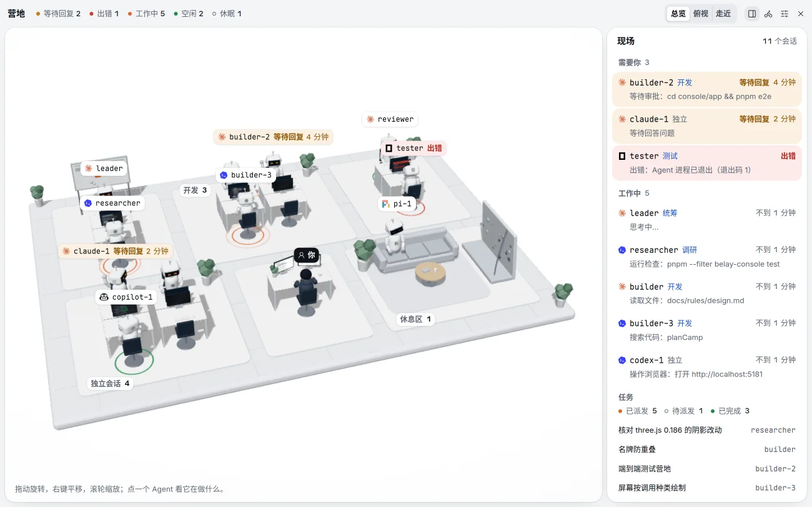Image resolution: width=812 pixels, height=507 pixels.
Task: Select leader nameplate in 3D scene
Action: pyautogui.click(x=104, y=168)
